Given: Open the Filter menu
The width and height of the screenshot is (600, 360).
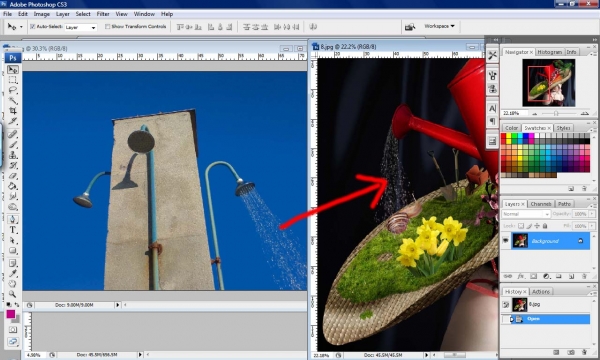Looking at the screenshot, I should pyautogui.click(x=103, y=14).
